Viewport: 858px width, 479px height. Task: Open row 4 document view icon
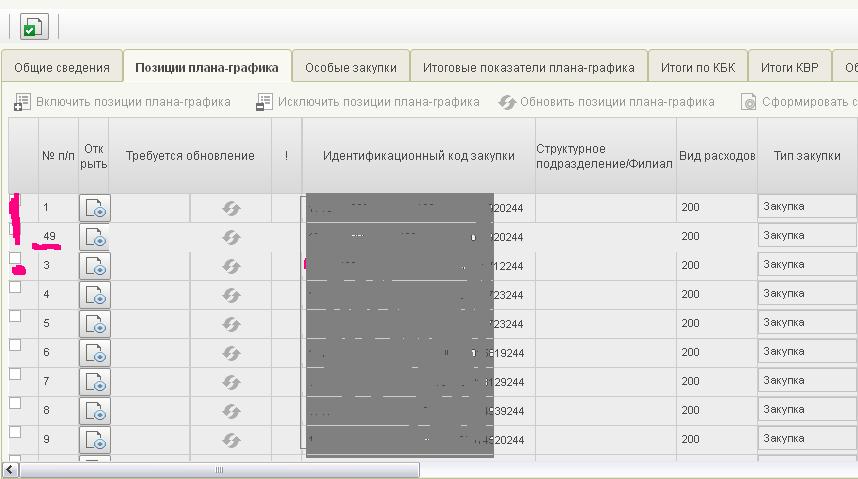tap(94, 295)
